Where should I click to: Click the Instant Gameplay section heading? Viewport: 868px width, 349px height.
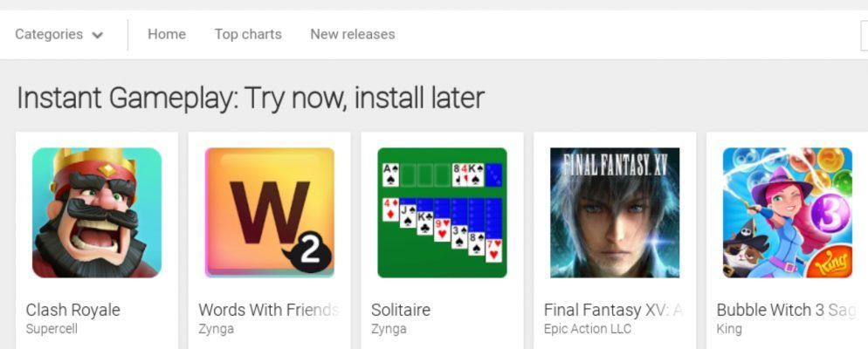click(x=250, y=98)
